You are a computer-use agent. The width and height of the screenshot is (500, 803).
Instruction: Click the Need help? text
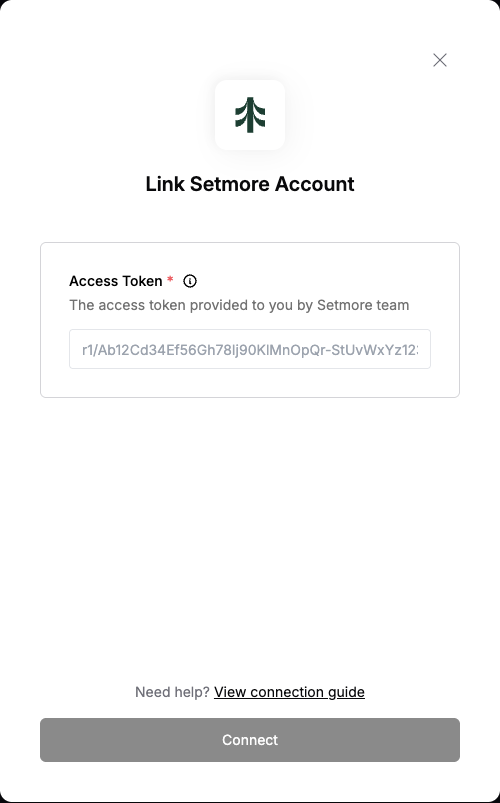pos(172,692)
